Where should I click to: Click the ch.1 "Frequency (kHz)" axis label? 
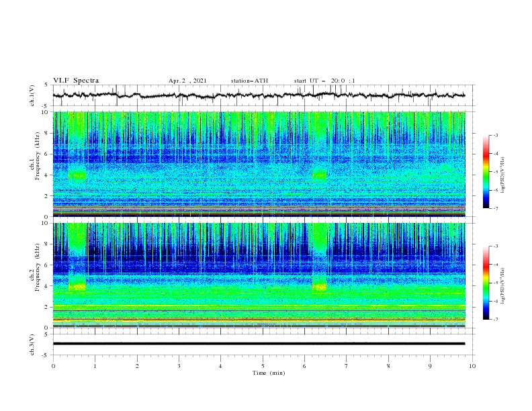38,156
